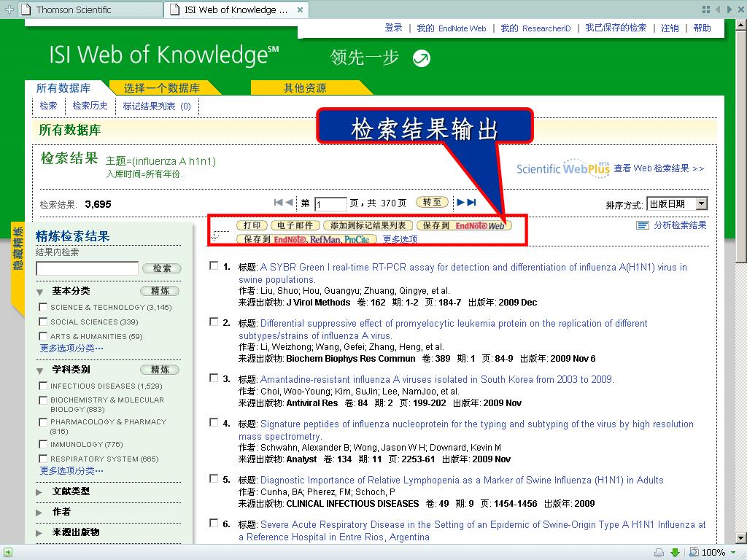Viewport: 747px width, 560px height.
Task: Click the new tab plus icon
Action: (x=9, y=9)
